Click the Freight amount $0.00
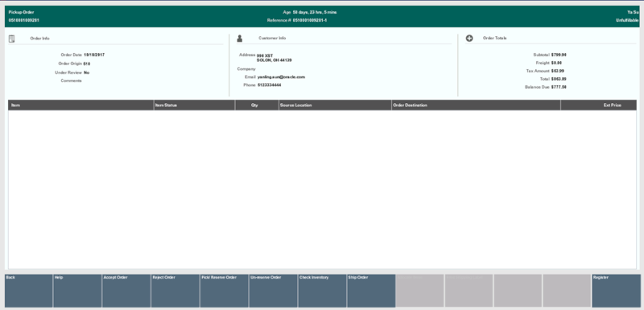This screenshot has height=310, width=644. pyautogui.click(x=556, y=63)
